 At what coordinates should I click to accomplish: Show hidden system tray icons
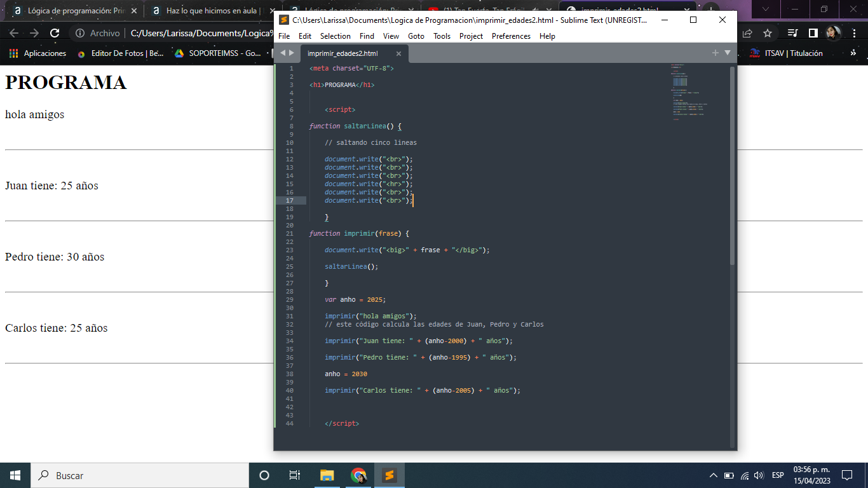[x=714, y=475]
